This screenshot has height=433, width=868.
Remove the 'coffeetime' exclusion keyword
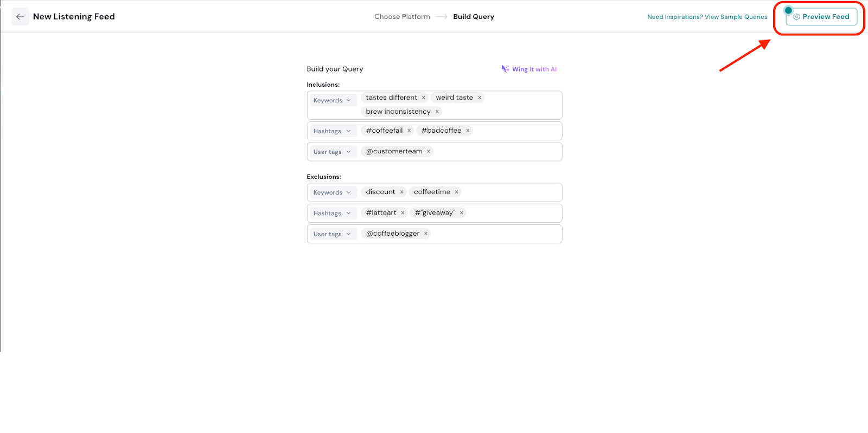[457, 192]
